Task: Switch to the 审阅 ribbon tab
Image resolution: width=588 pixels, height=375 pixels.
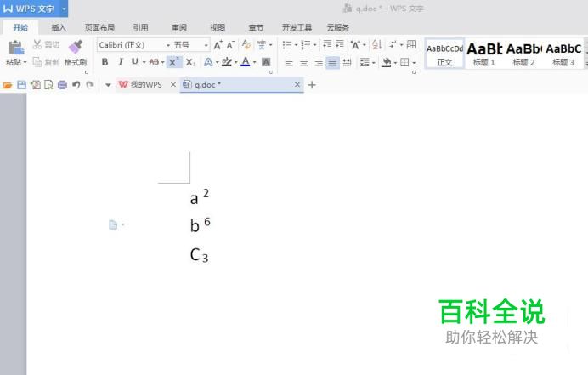Action: (179, 27)
